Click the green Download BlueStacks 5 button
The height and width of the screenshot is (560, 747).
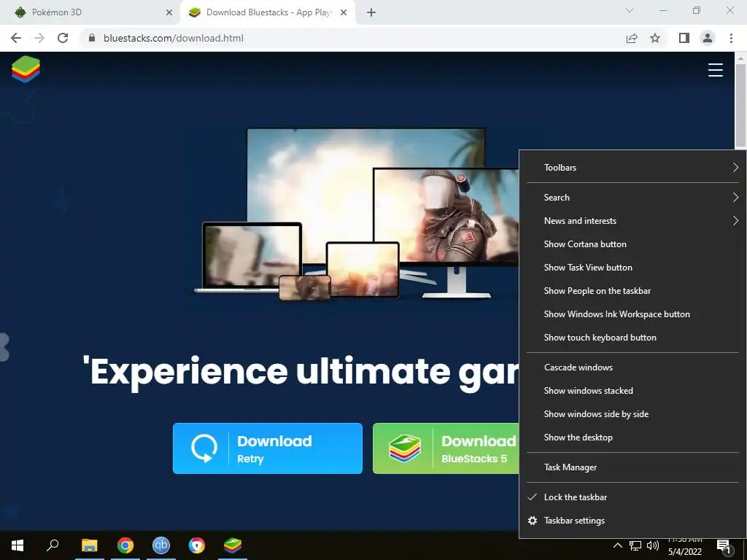(446, 448)
